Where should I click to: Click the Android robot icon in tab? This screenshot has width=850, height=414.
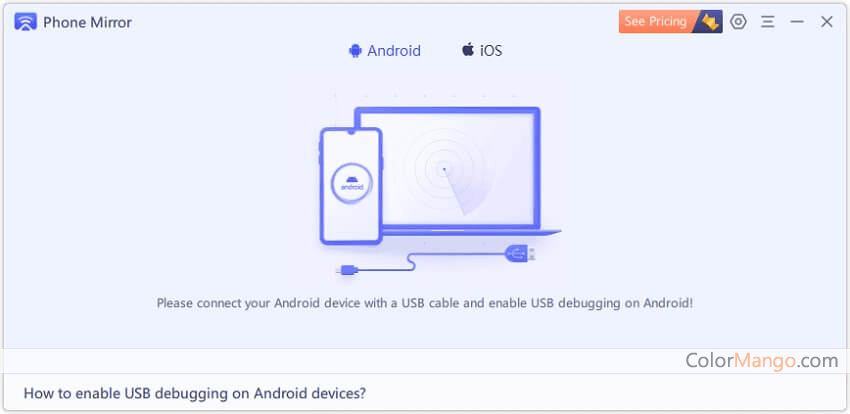[x=355, y=51]
